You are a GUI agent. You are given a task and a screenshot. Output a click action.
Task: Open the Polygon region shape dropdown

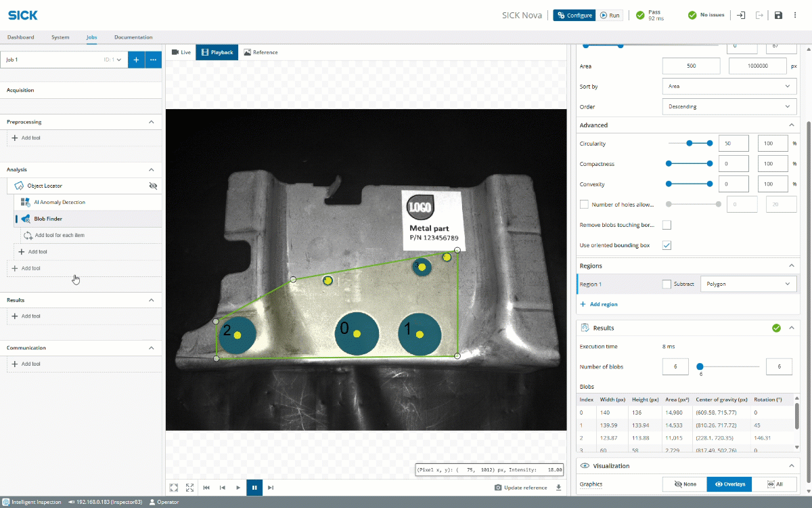click(x=748, y=284)
